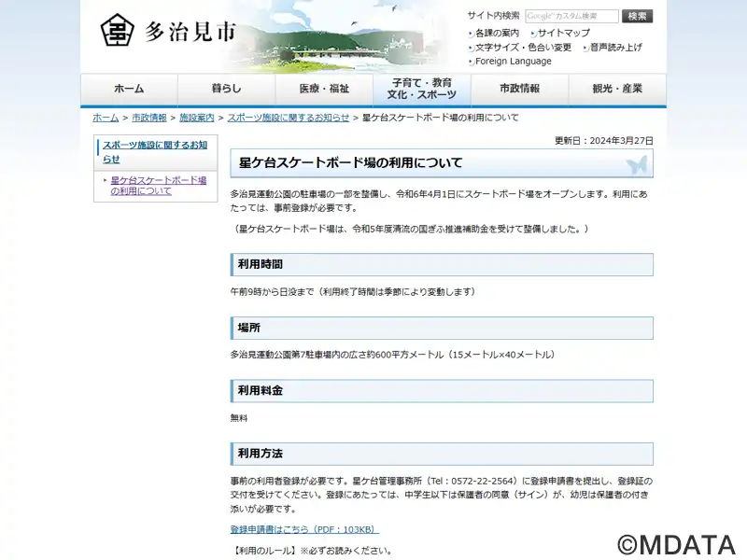
Task: Select the 医療・福祉 navigation tab
Action: pyautogui.click(x=324, y=89)
